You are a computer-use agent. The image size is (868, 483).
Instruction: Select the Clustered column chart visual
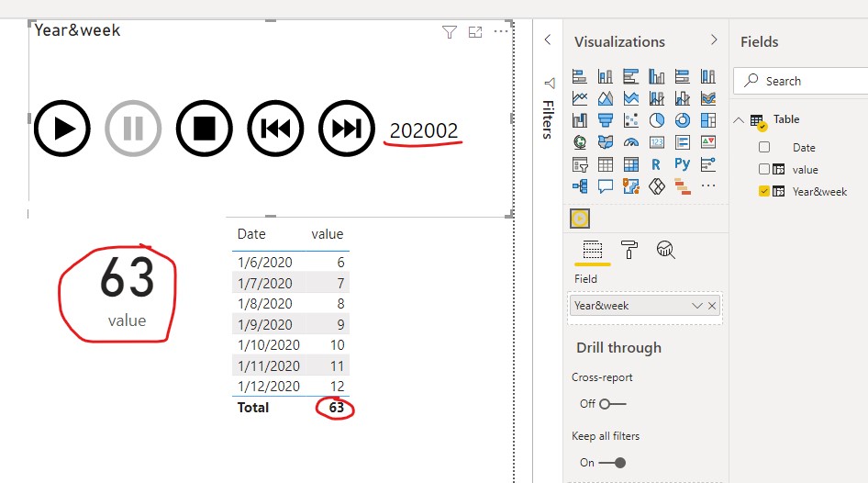[657, 76]
